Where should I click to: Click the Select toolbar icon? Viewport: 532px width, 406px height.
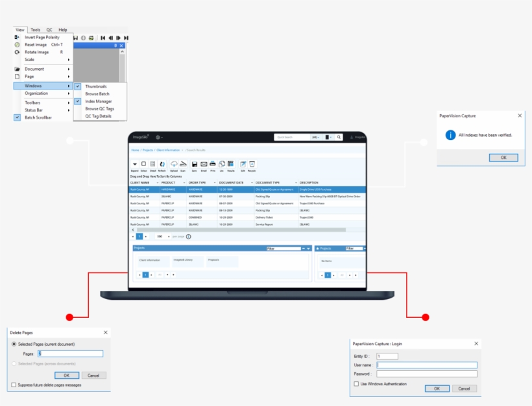tap(143, 164)
